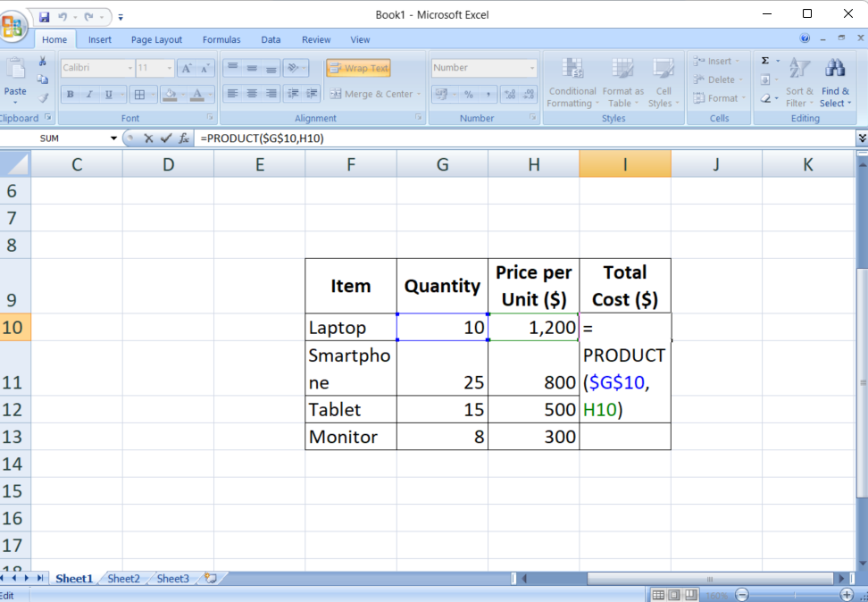Toggle Bold formatting

coord(71,95)
